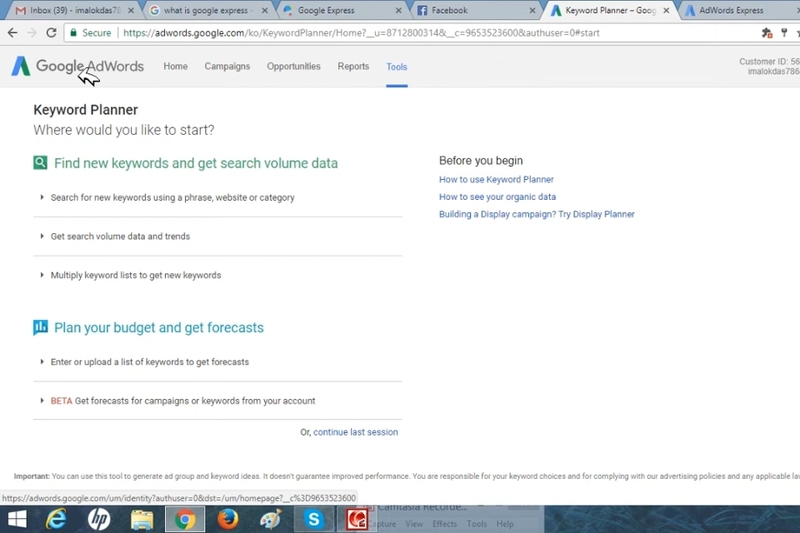This screenshot has height=533, width=800.
Task: Open the HP taskbar application
Action: coord(99,519)
